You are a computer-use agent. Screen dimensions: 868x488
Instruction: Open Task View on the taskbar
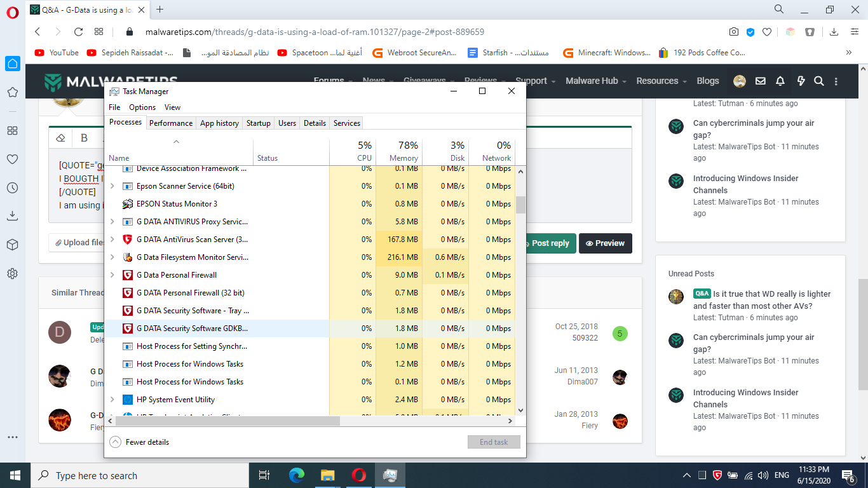click(265, 475)
